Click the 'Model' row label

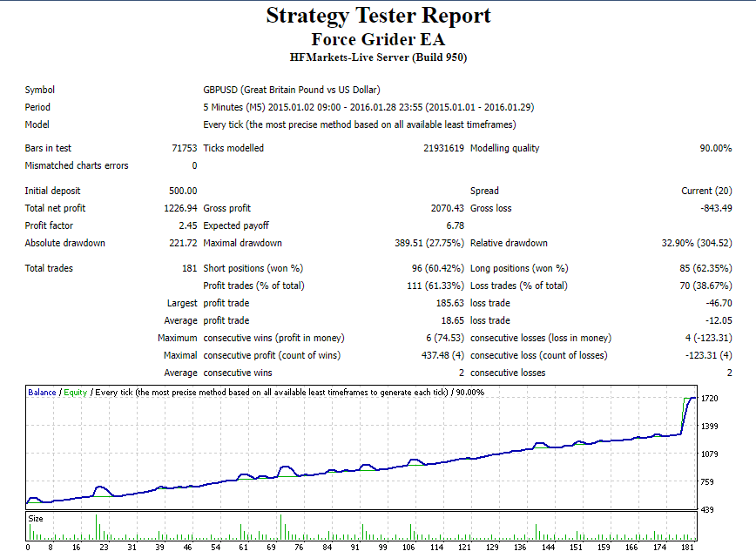tap(37, 124)
